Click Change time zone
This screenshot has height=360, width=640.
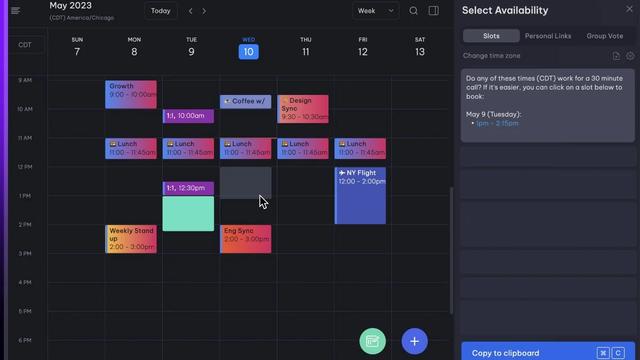pyautogui.click(x=491, y=56)
